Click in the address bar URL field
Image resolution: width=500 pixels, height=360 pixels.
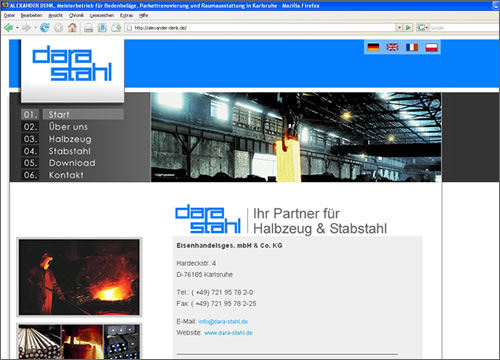click(x=260, y=28)
